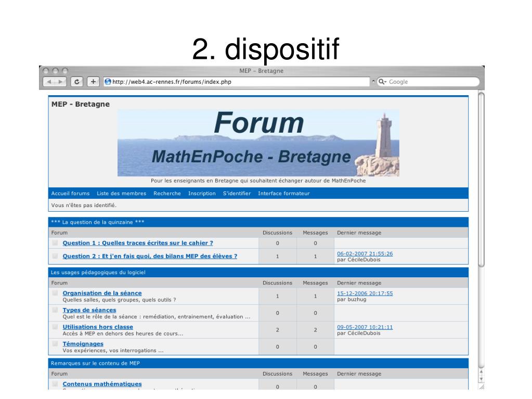The width and height of the screenshot is (532, 399).
Task: Open the Accueil forums menu item
Action: click(x=70, y=194)
